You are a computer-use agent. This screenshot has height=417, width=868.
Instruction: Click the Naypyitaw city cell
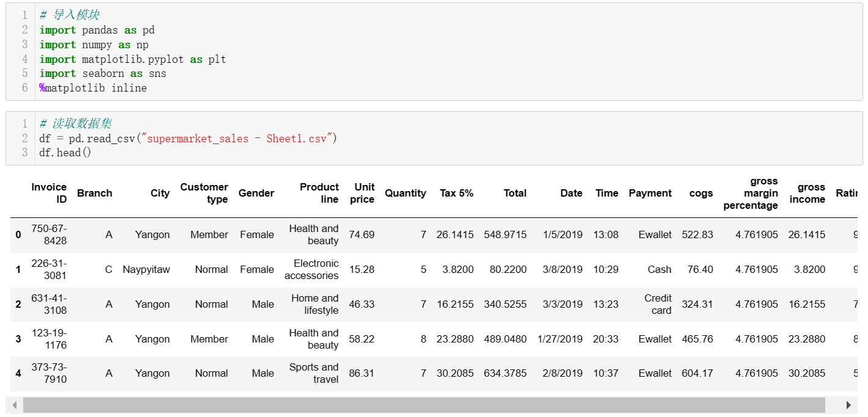pyautogui.click(x=146, y=270)
